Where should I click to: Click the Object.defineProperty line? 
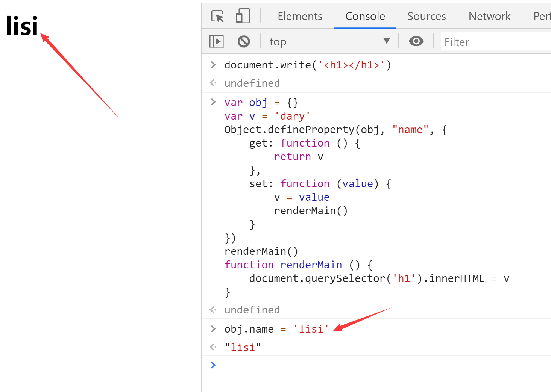coord(335,130)
